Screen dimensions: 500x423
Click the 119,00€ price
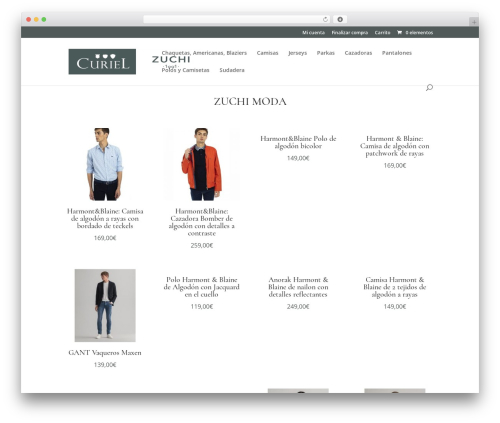[202, 306]
